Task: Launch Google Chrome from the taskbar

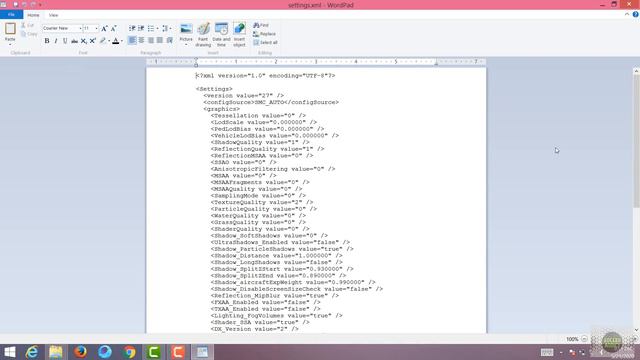Action: pos(129,352)
